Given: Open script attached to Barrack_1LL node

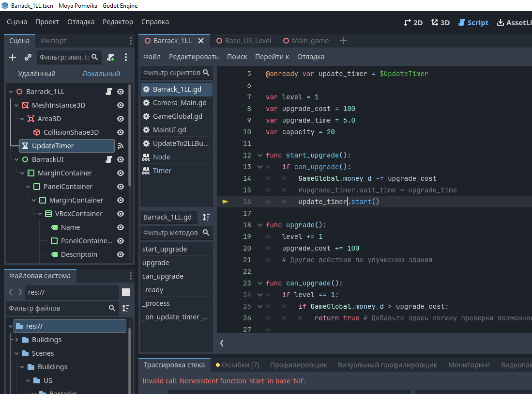Looking at the screenshot, I should 109,92.
